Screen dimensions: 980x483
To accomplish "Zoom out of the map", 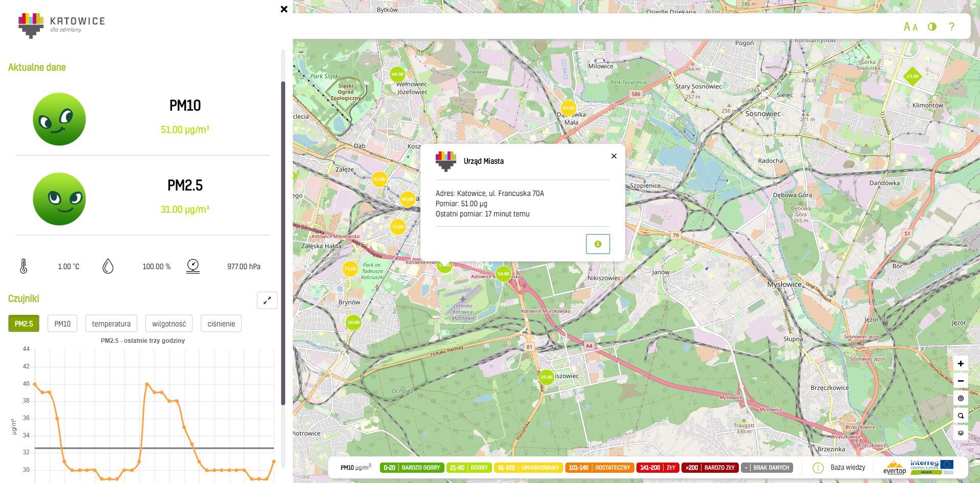I will click(961, 381).
